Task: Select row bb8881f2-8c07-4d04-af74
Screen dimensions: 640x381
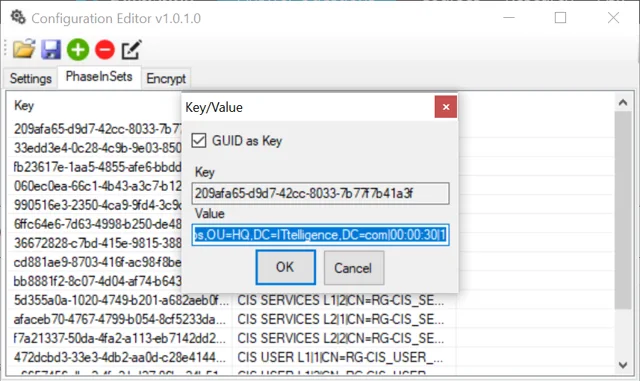Action: click(97, 281)
